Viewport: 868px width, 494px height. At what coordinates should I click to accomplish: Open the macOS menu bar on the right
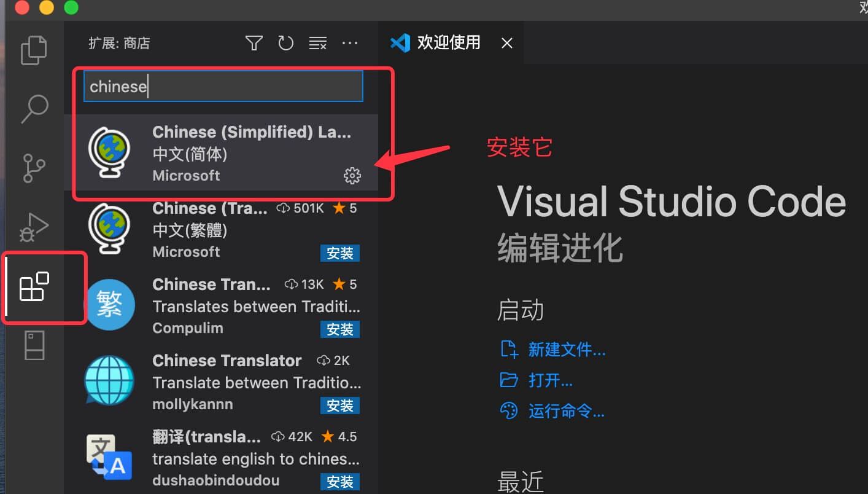(x=862, y=8)
